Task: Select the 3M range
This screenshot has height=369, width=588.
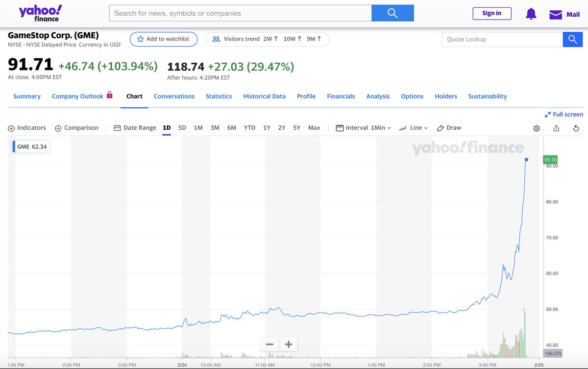Action: click(215, 128)
